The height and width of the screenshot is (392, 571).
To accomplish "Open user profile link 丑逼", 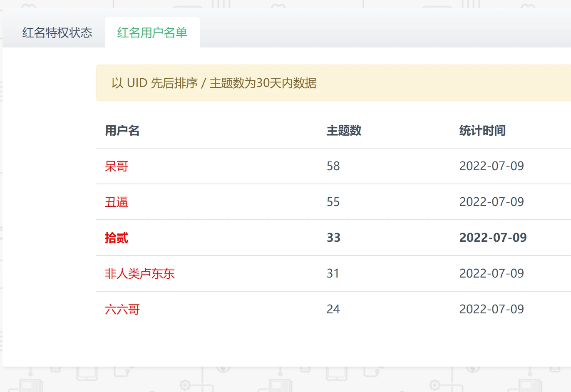I will point(117,202).
